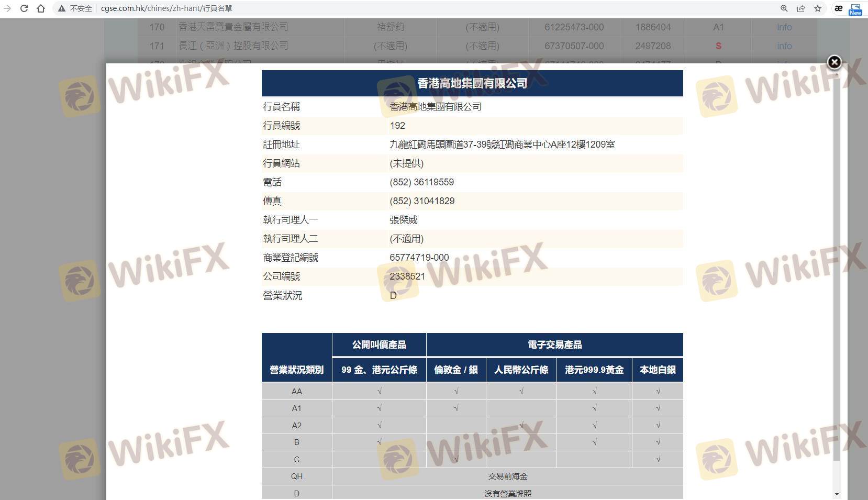The height and width of the screenshot is (500, 868).
Task: Click the 公開叫價產品 column group header
Action: pyautogui.click(x=379, y=345)
